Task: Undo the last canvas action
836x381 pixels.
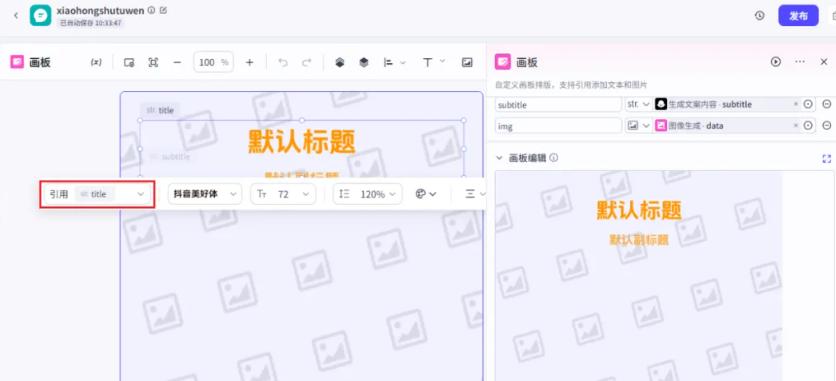Action: tap(283, 62)
